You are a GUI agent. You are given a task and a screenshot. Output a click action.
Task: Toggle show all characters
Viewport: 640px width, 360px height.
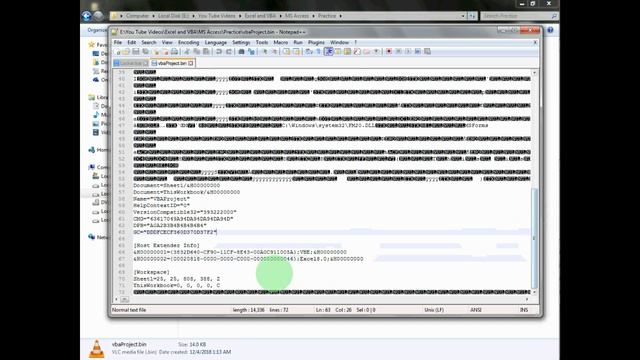click(318, 51)
